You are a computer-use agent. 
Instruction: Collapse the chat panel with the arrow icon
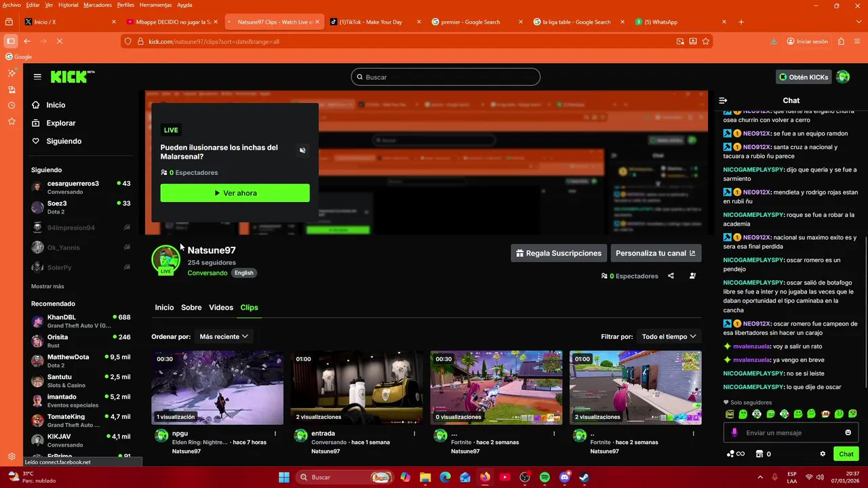[723, 100]
